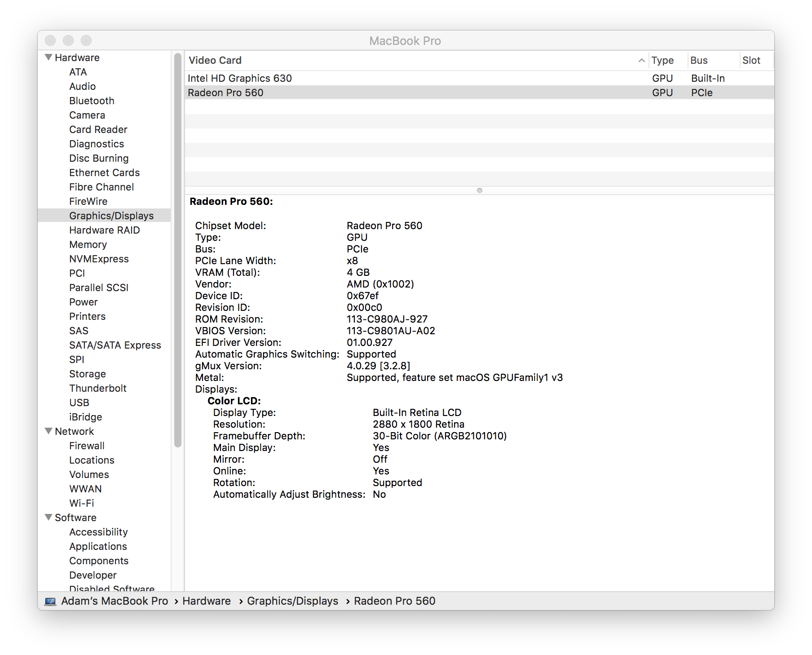Viewport: 812px width, 655px height.
Task: Open Applications under Software
Action: coord(98,546)
